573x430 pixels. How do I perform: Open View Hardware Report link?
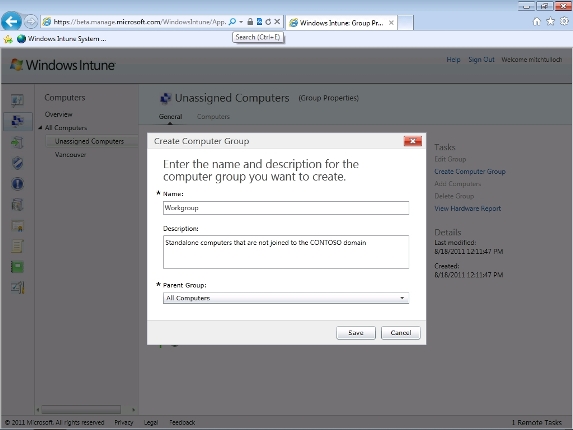coord(467,209)
